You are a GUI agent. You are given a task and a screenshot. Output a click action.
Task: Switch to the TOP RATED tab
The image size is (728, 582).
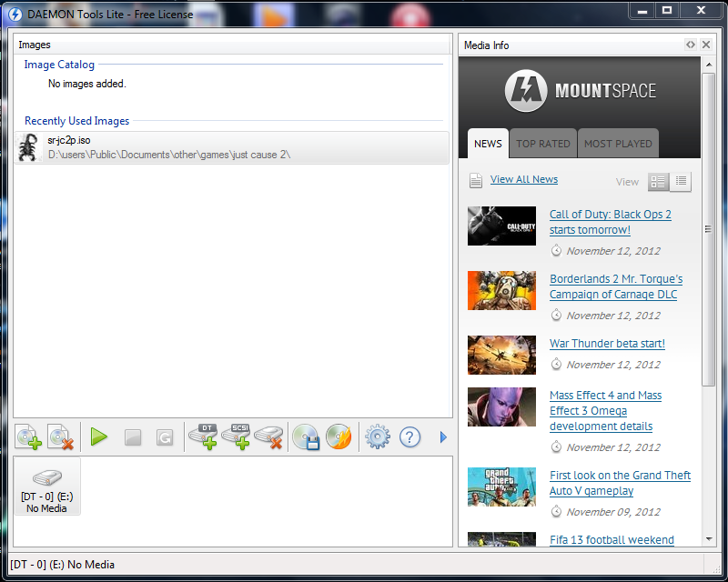[x=542, y=144]
